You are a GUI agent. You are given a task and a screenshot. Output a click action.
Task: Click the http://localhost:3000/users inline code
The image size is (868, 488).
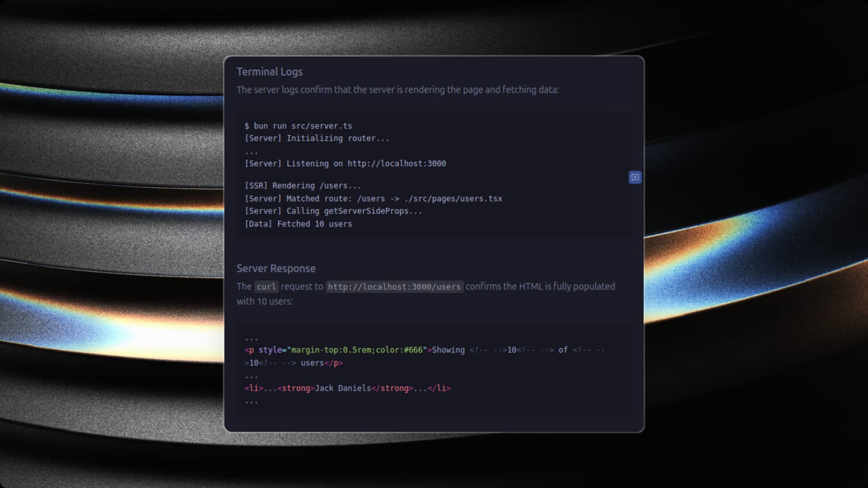pyautogui.click(x=394, y=287)
